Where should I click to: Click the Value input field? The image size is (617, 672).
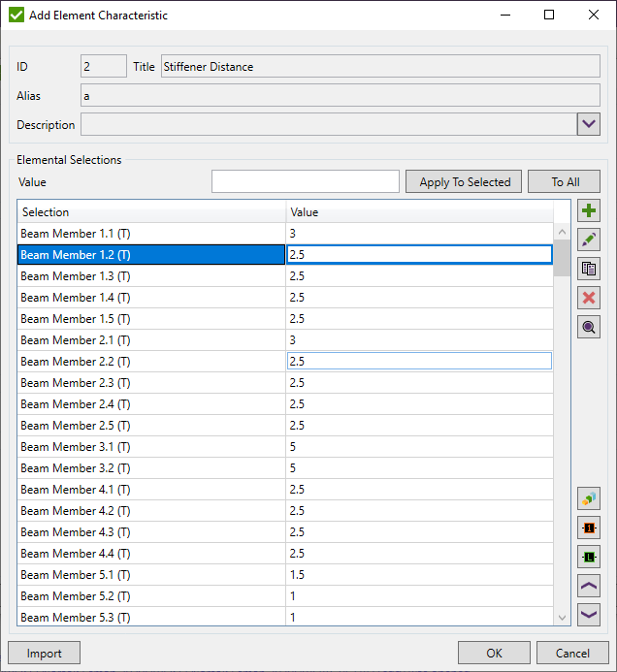click(306, 181)
